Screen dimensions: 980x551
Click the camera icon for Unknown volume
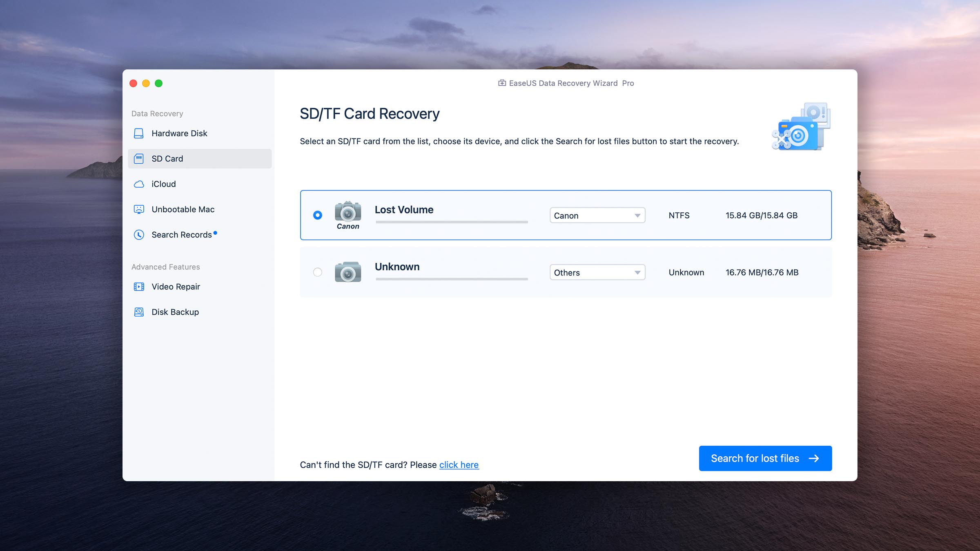(348, 272)
